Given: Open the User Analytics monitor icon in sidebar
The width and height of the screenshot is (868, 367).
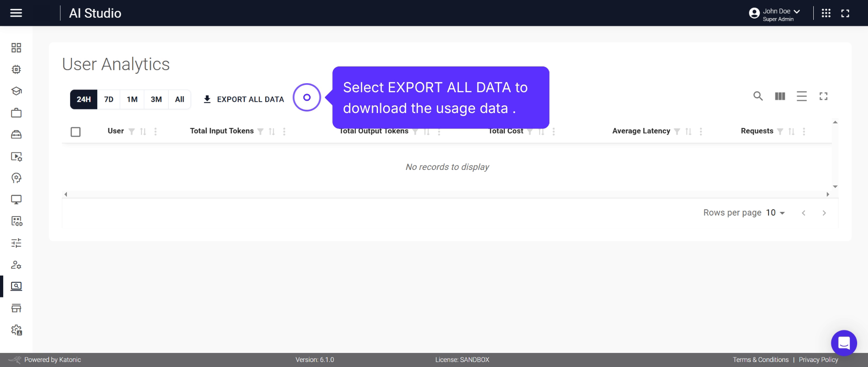Looking at the screenshot, I should 16,286.
